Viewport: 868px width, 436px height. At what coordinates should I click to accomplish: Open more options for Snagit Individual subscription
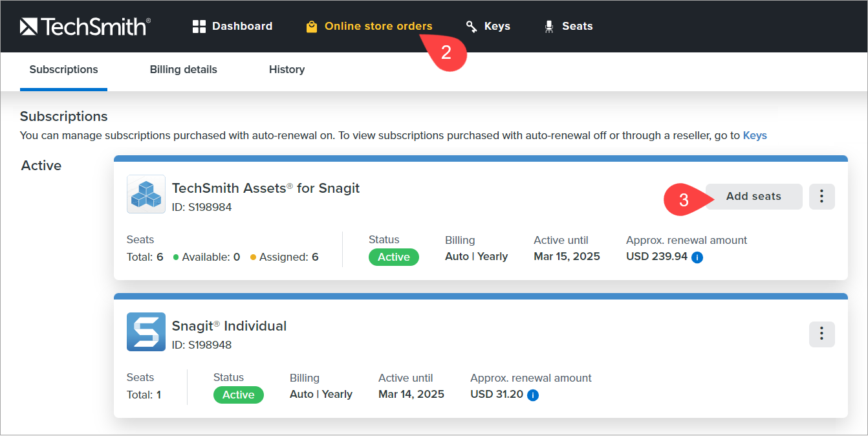(822, 334)
